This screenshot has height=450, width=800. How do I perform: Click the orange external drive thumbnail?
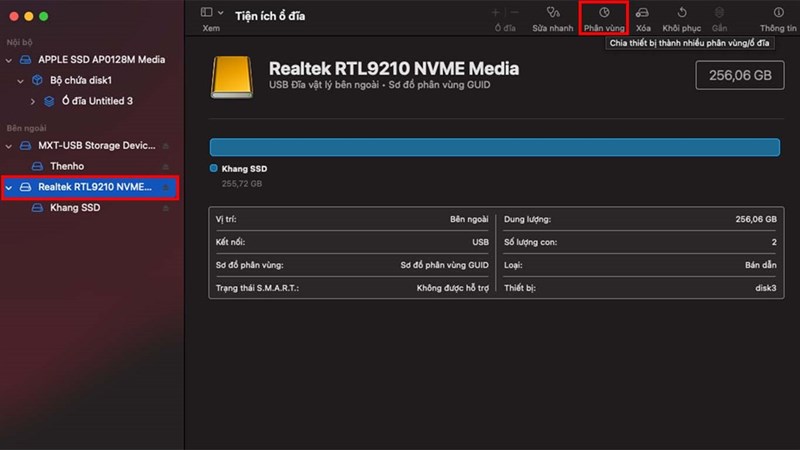coord(231,76)
